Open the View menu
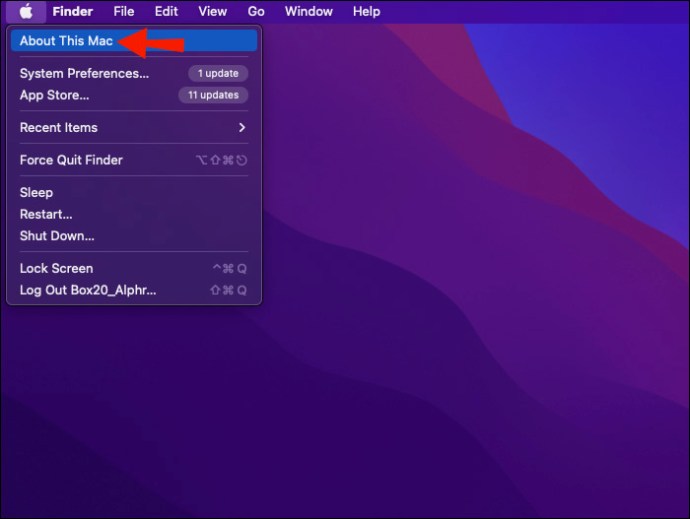The width and height of the screenshot is (690, 519). (213, 11)
